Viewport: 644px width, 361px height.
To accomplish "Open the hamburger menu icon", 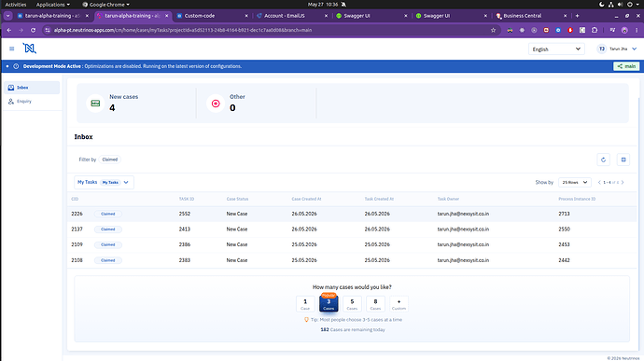I will [x=11, y=49].
